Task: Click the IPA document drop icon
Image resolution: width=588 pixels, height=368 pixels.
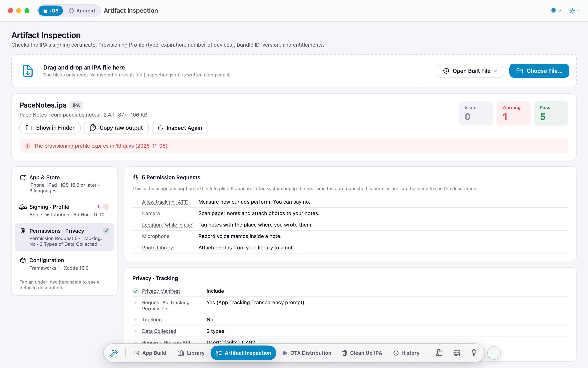Action: coord(28,71)
